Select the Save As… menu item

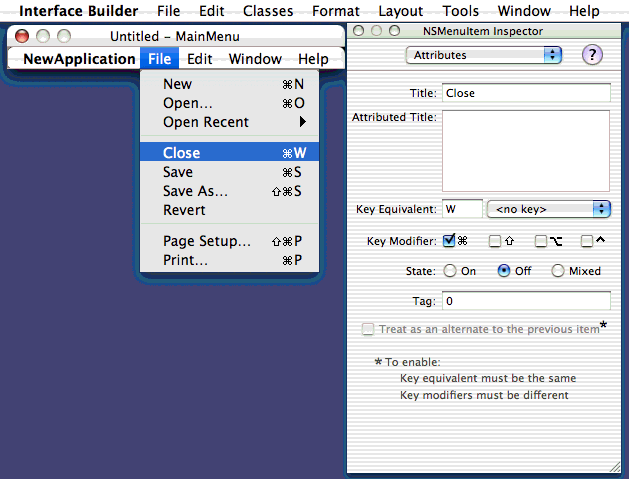pyautogui.click(x=196, y=191)
